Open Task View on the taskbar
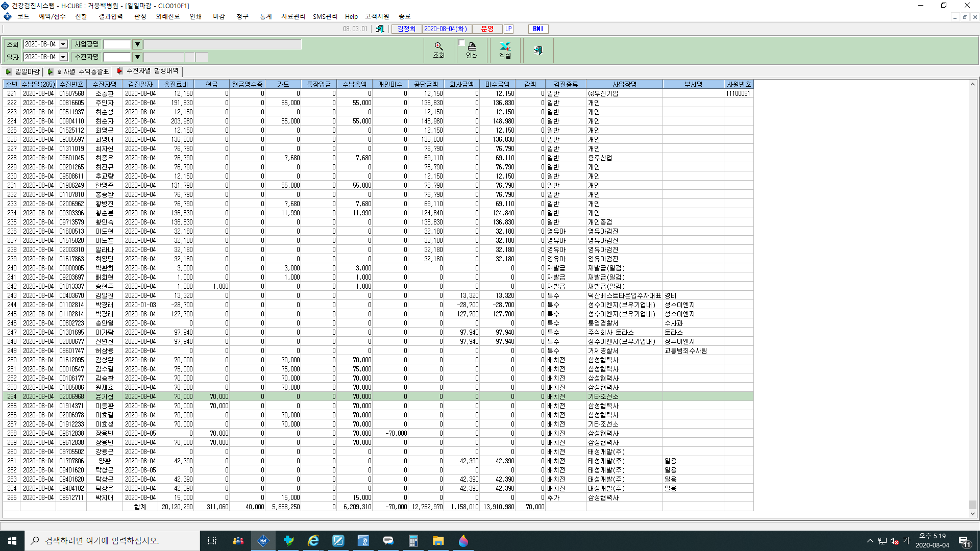The height and width of the screenshot is (551, 980). point(212,541)
